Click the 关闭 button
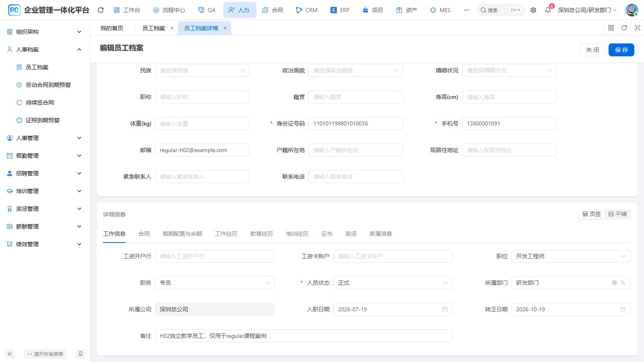The height and width of the screenshot is (362, 644). pos(592,50)
